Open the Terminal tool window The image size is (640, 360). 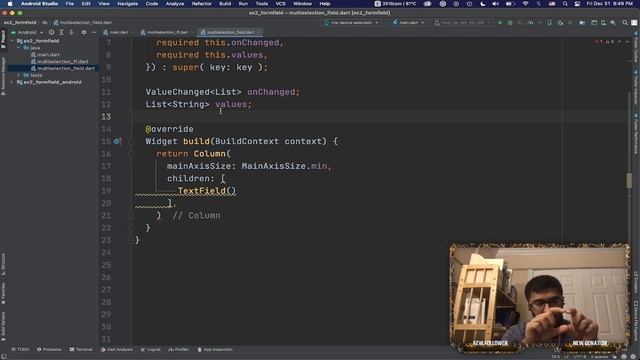(x=81, y=349)
